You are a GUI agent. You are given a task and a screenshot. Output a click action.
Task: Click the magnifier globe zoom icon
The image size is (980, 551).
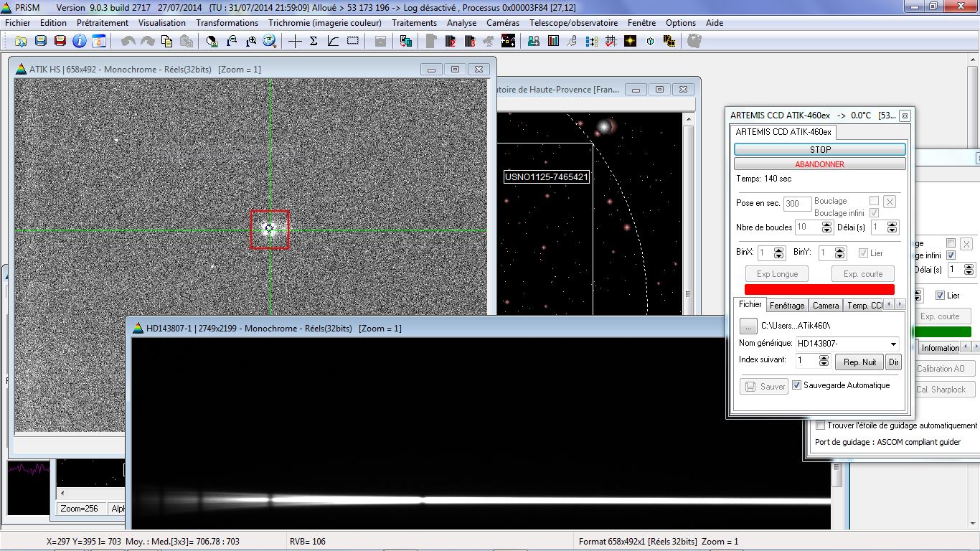(x=270, y=41)
